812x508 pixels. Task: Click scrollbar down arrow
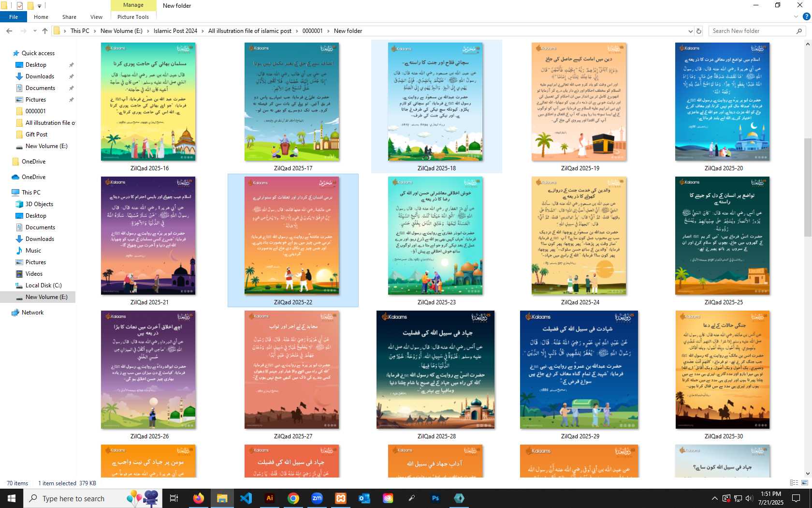[808, 474]
